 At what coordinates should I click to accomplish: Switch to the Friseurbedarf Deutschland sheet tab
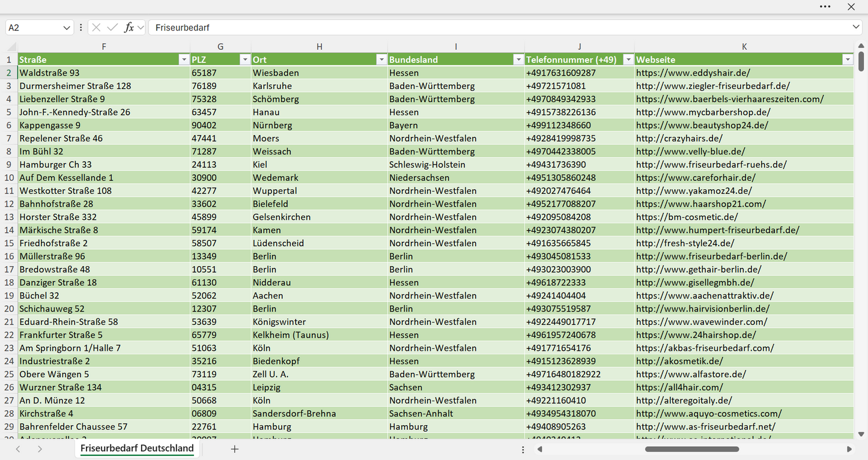coord(137,449)
